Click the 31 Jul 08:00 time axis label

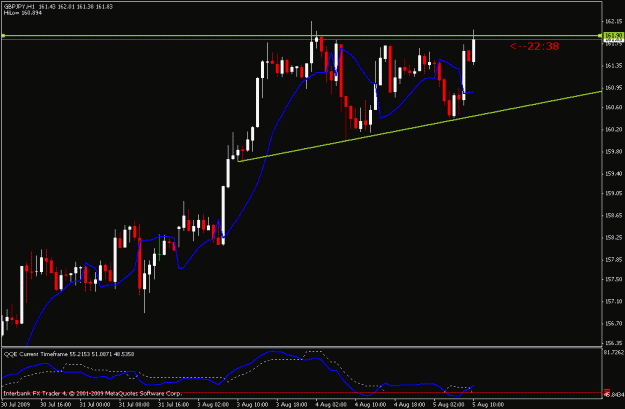pos(134,405)
